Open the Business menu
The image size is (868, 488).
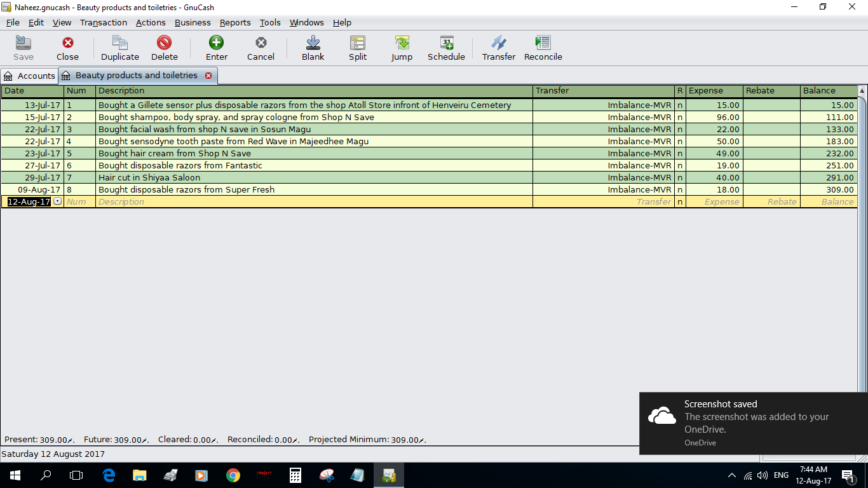pos(193,22)
